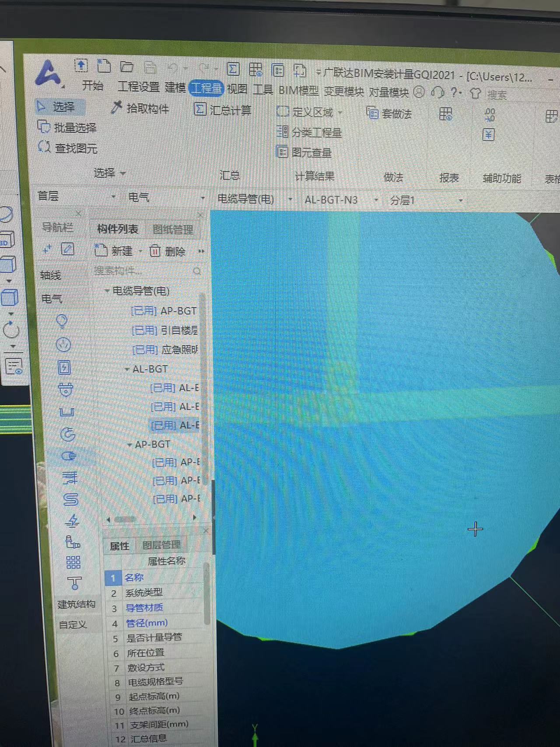The width and height of the screenshot is (560, 747).
Task: Click the open folder icon in quick access bar
Action: click(127, 67)
